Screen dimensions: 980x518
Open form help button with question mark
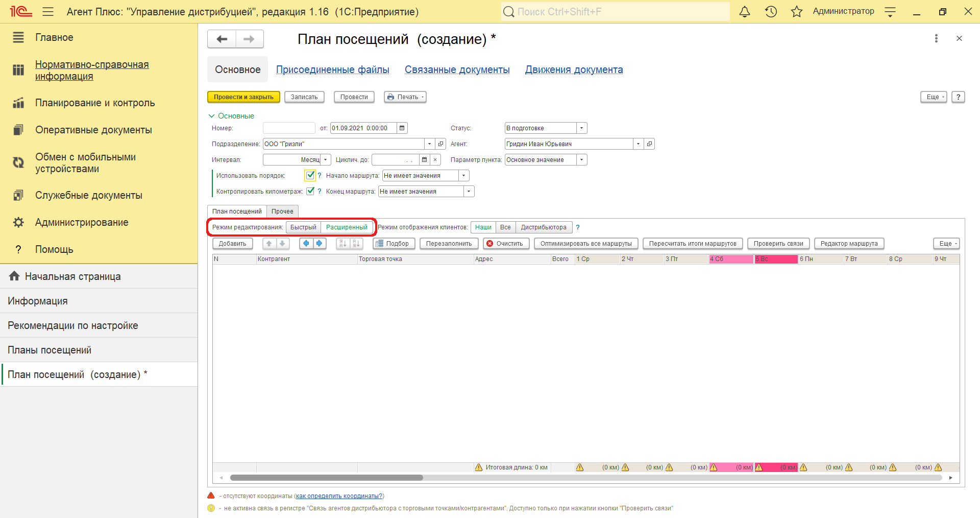point(958,97)
